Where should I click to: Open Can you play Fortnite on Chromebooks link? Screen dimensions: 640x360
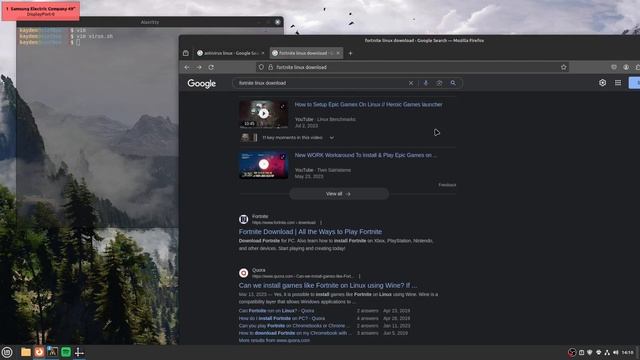(x=294, y=326)
